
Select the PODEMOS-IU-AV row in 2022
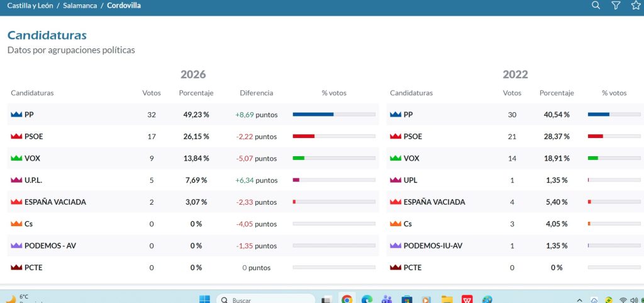click(x=515, y=246)
